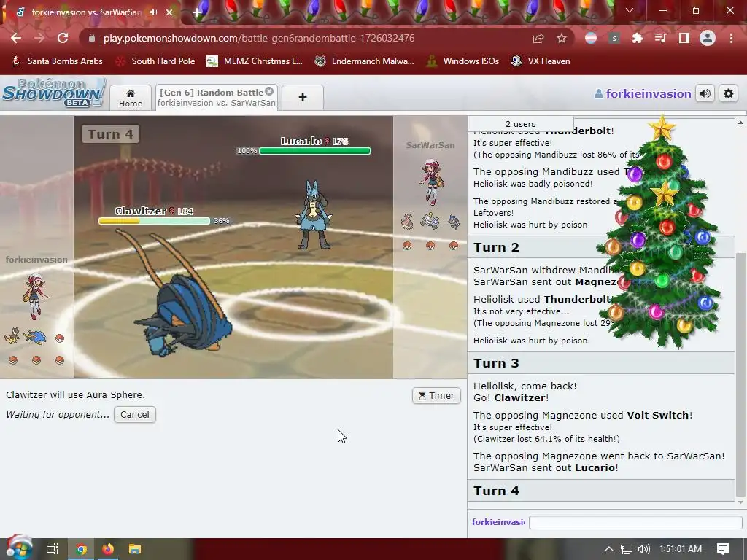The height and width of the screenshot is (560, 747).
Task: Open the Santa Bombs Arabs bookmark
Action: tap(57, 61)
